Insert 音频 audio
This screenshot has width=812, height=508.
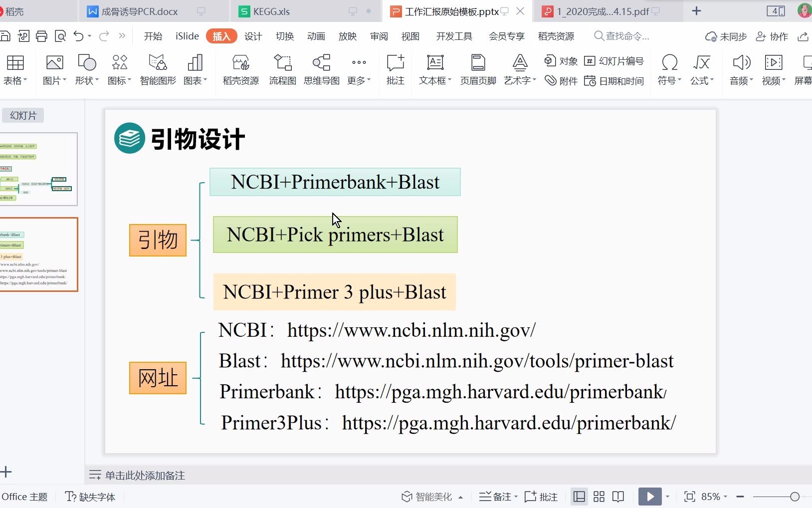tap(741, 70)
